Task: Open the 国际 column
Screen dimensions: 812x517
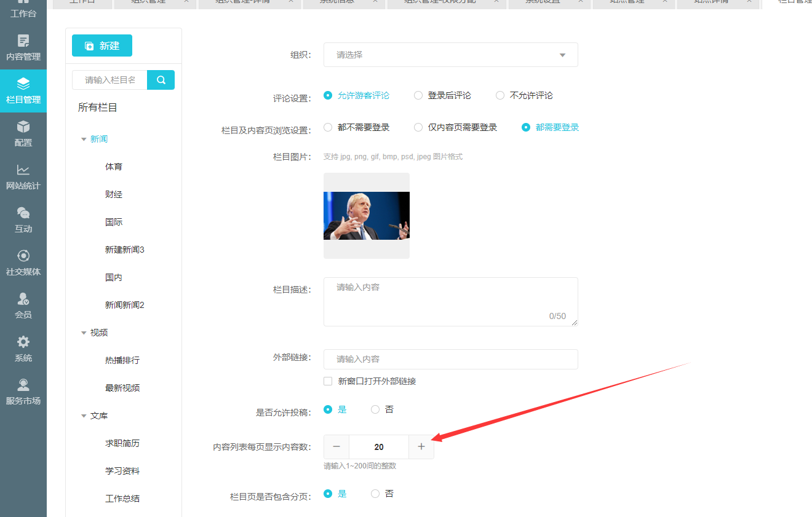Action: [x=114, y=223]
